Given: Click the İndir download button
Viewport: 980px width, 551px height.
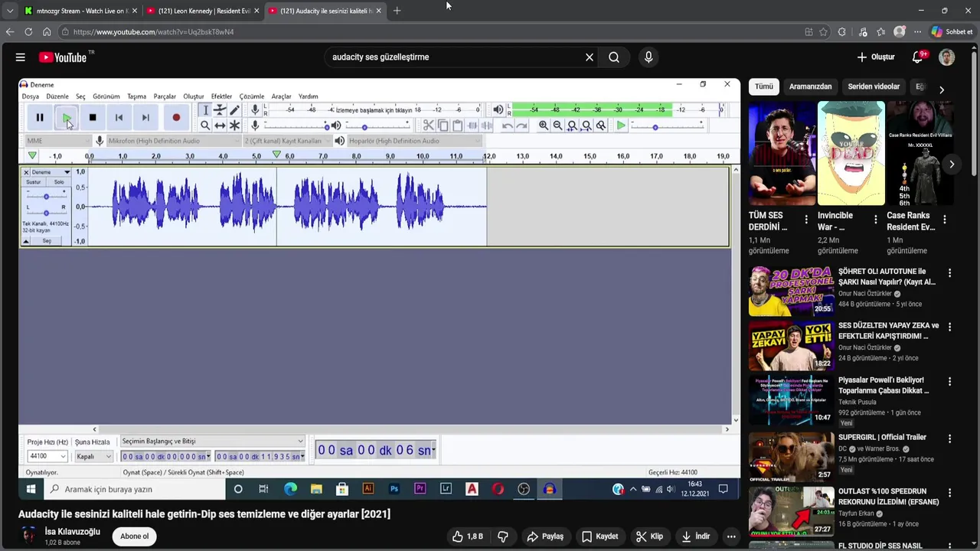Looking at the screenshot, I should pos(697,536).
